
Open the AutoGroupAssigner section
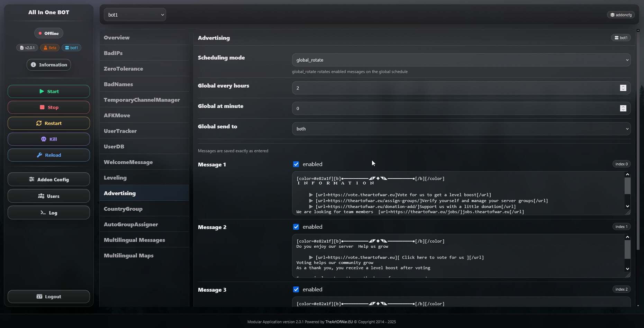click(131, 224)
